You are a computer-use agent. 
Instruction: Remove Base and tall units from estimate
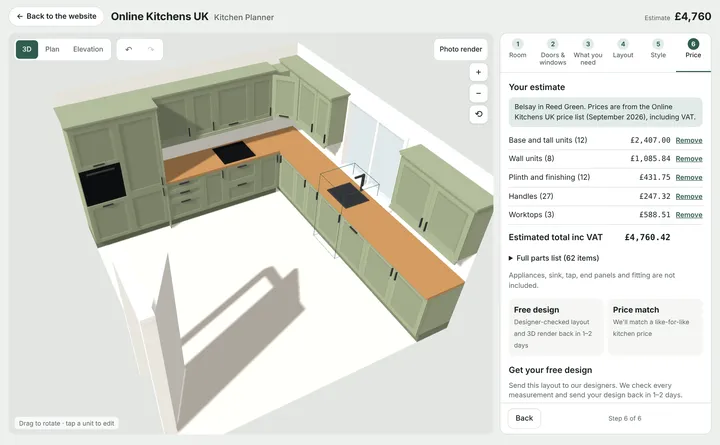point(689,141)
